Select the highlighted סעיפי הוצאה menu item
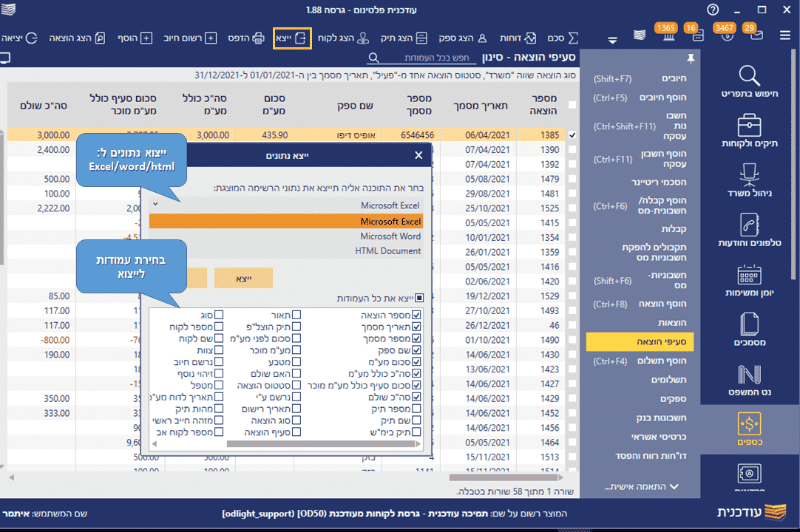 pos(640,342)
